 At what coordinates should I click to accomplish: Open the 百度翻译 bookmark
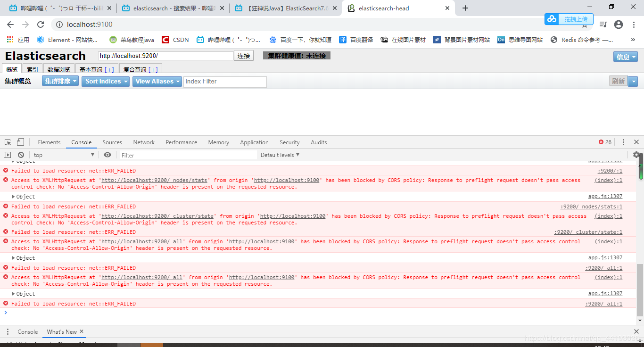pos(356,40)
